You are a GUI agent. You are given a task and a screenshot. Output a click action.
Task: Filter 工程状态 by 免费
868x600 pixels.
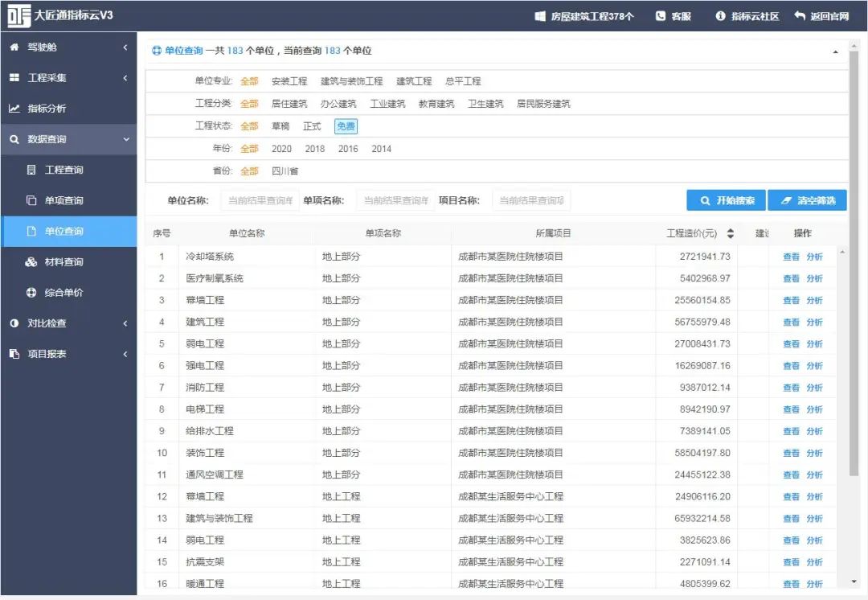click(x=346, y=126)
